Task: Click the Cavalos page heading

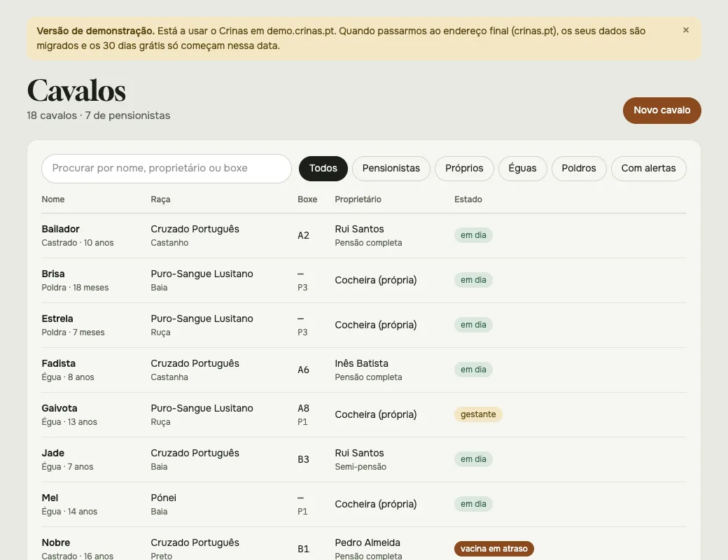Action: [x=76, y=90]
